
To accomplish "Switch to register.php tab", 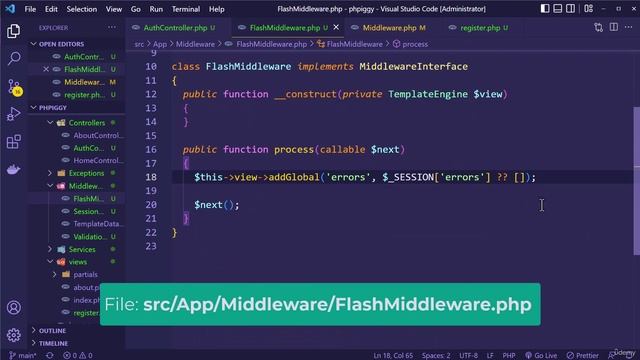I will [x=480, y=28].
